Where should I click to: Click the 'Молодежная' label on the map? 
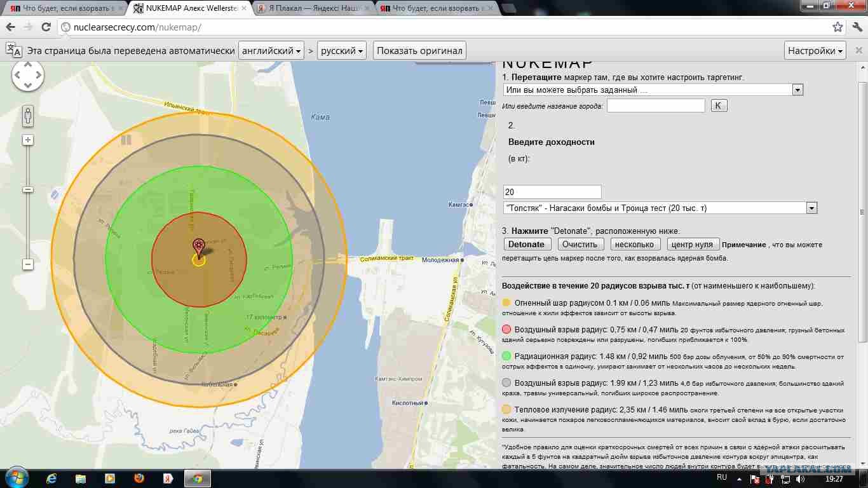pos(440,260)
